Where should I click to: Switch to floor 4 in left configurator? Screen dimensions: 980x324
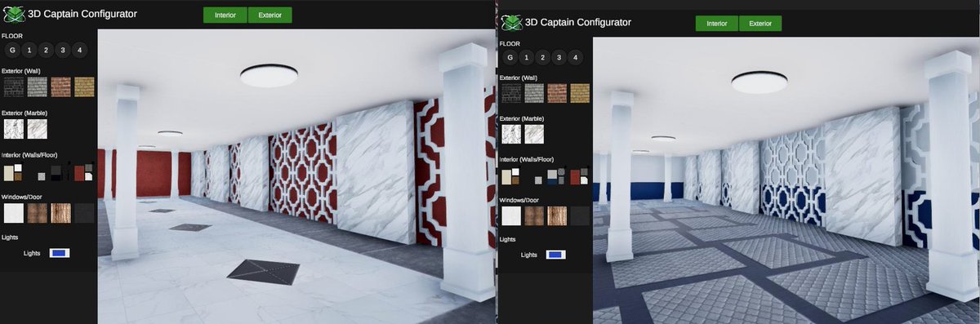79,51
